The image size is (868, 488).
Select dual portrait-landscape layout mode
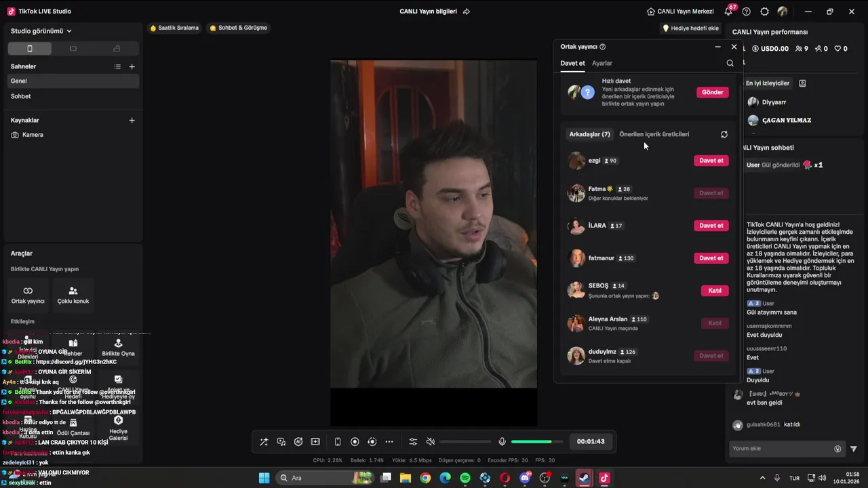click(x=117, y=49)
